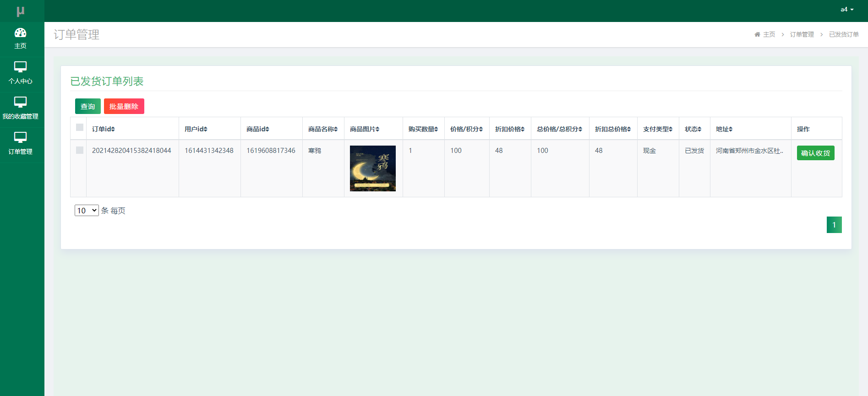Open 我的收藏管理 monitor icon in sidebar

coord(20,102)
